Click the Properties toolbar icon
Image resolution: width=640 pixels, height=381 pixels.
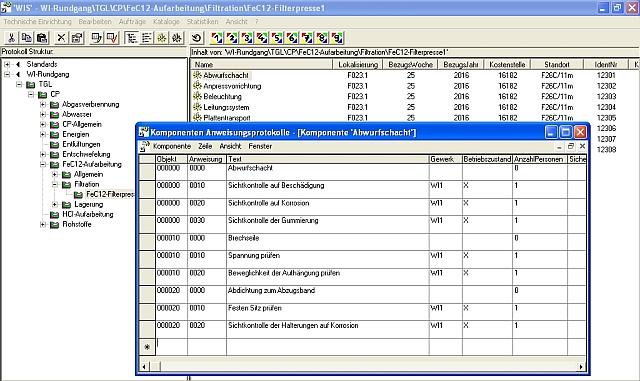click(x=77, y=38)
